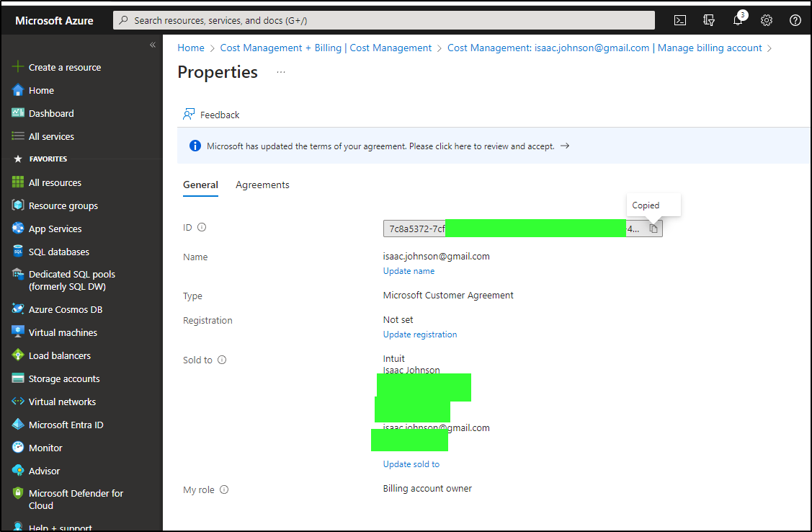Click the Update sold to link
Screen dimensions: 812x532
(x=411, y=464)
